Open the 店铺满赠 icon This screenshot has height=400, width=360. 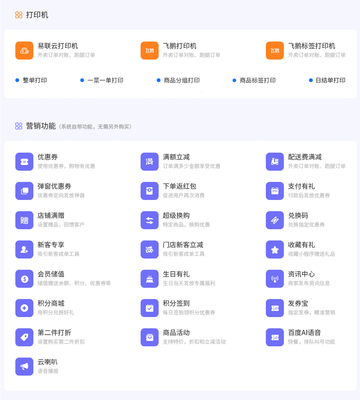point(24,220)
